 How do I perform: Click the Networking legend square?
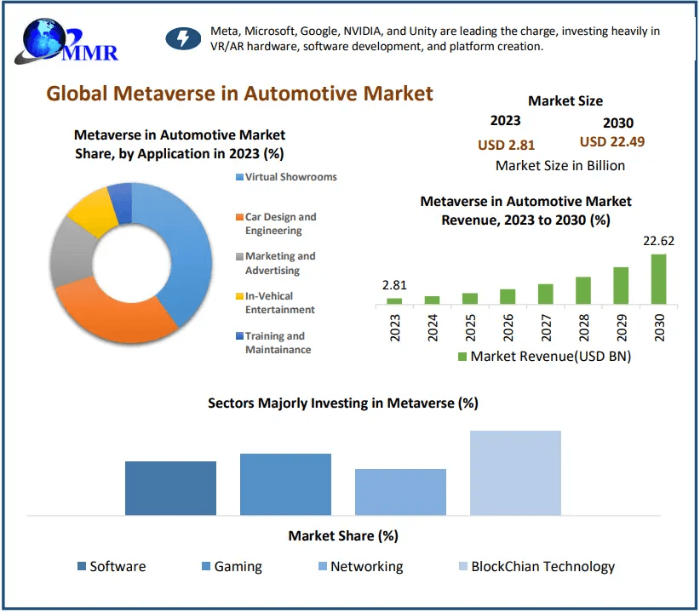pos(322,567)
